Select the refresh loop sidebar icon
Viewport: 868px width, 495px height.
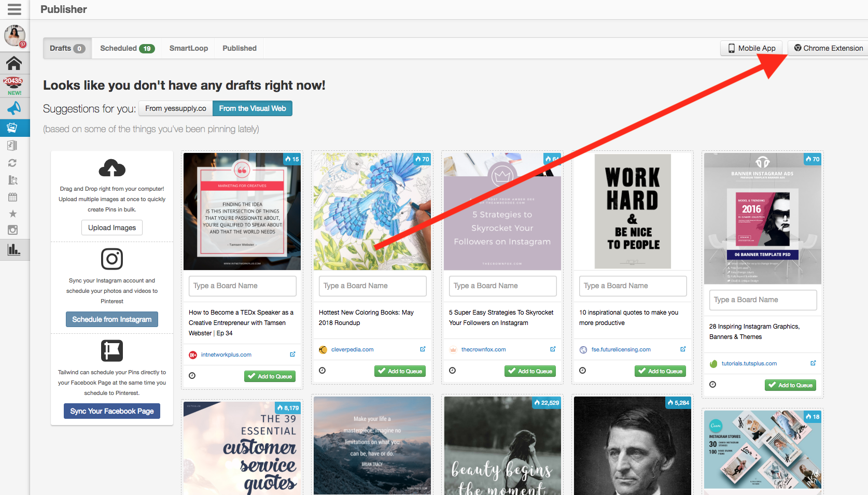[12, 163]
